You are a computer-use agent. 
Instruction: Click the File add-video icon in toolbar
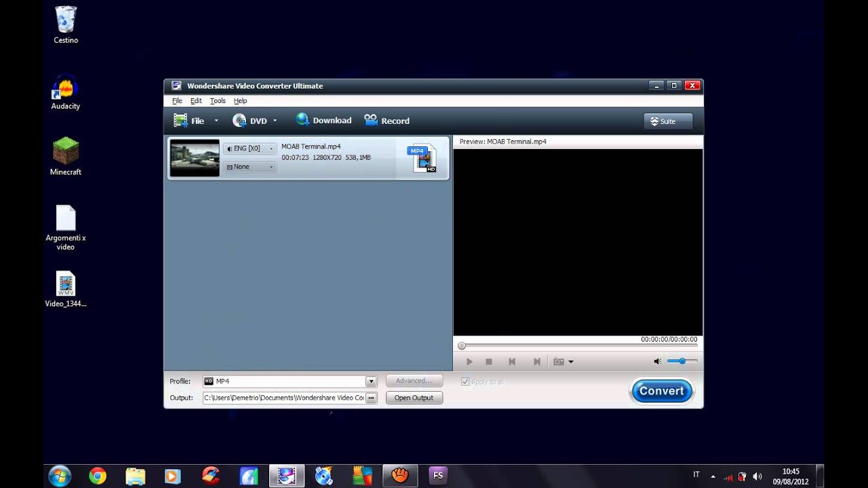pos(180,121)
